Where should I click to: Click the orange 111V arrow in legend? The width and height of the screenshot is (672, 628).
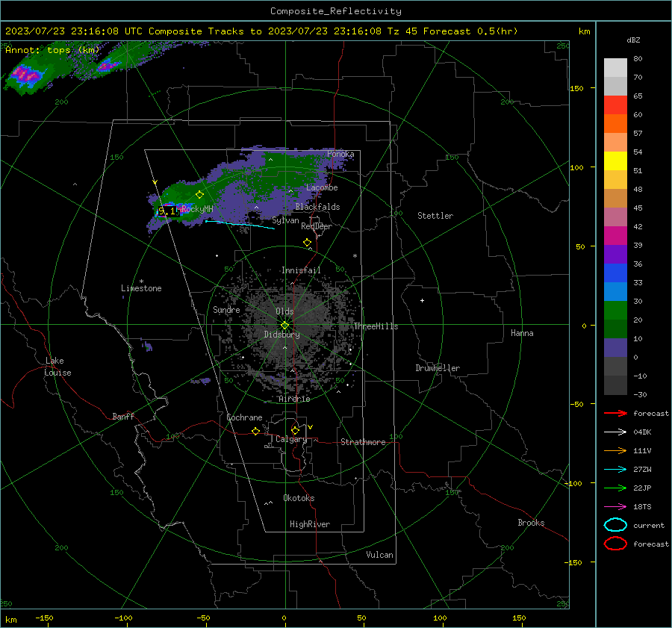coord(615,450)
